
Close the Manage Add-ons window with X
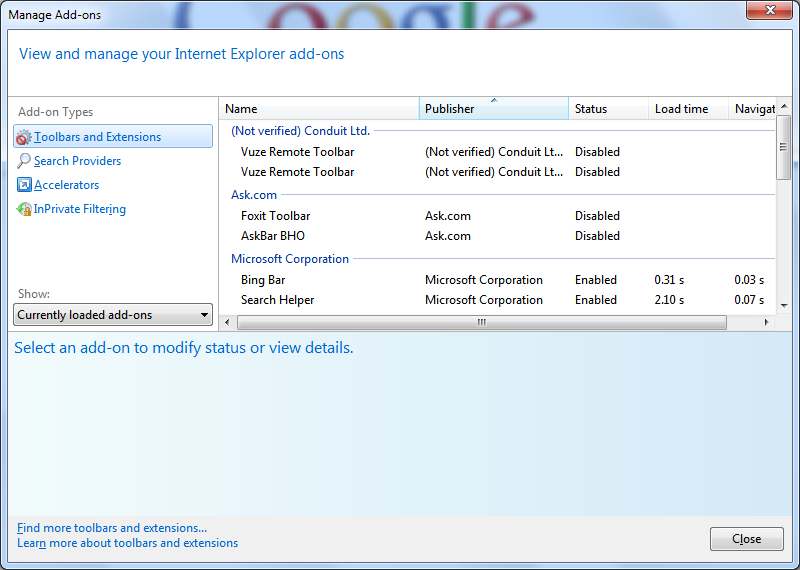coord(770,10)
